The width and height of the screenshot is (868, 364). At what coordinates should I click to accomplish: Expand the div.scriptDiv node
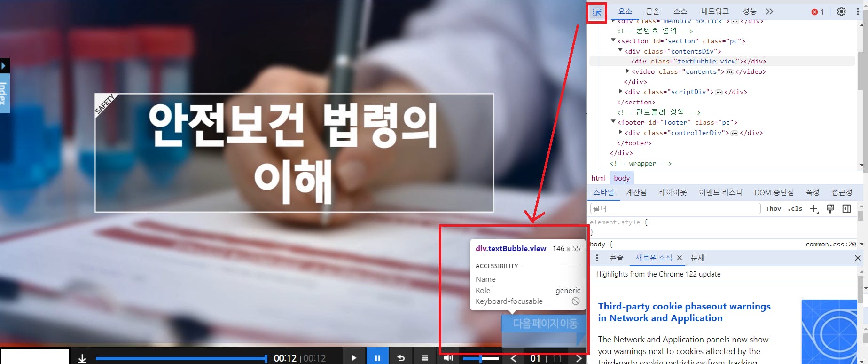pyautogui.click(x=620, y=91)
